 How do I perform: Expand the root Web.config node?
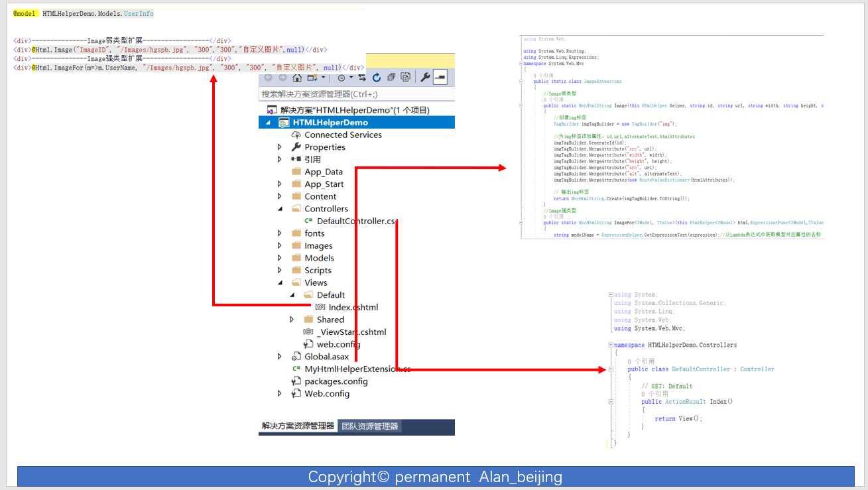[280, 393]
